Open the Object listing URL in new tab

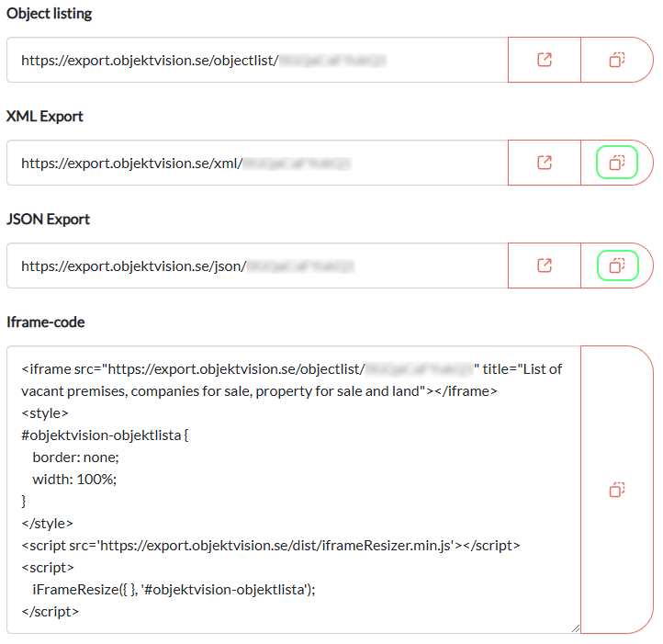[545, 60]
